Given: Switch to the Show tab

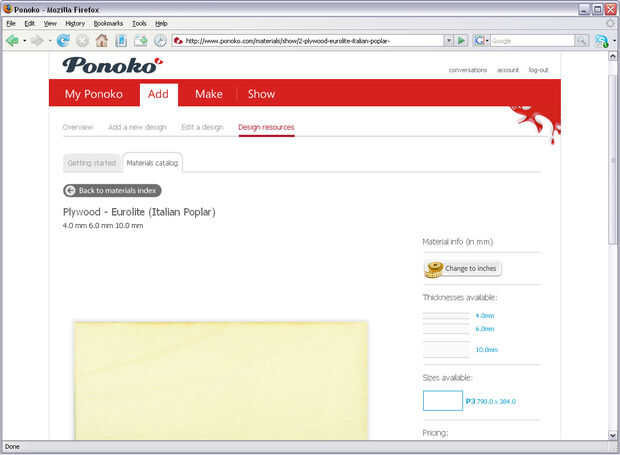Looking at the screenshot, I should coord(261,94).
